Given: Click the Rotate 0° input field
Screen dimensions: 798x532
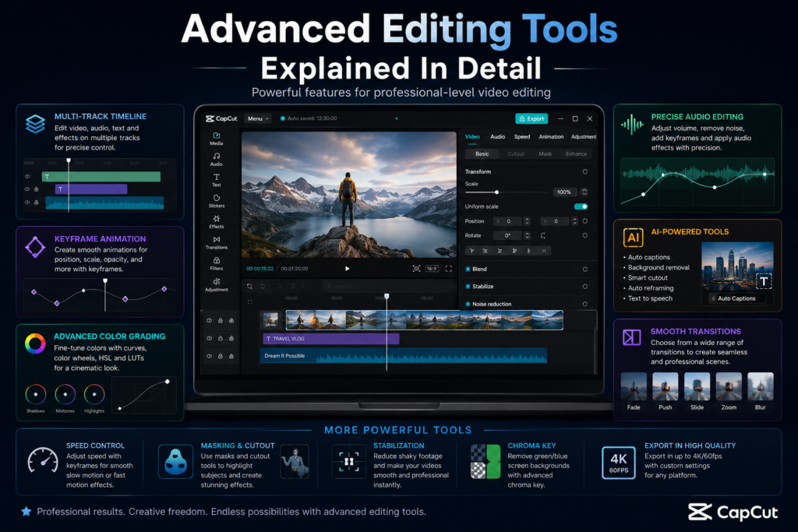Looking at the screenshot, I should coord(507,235).
